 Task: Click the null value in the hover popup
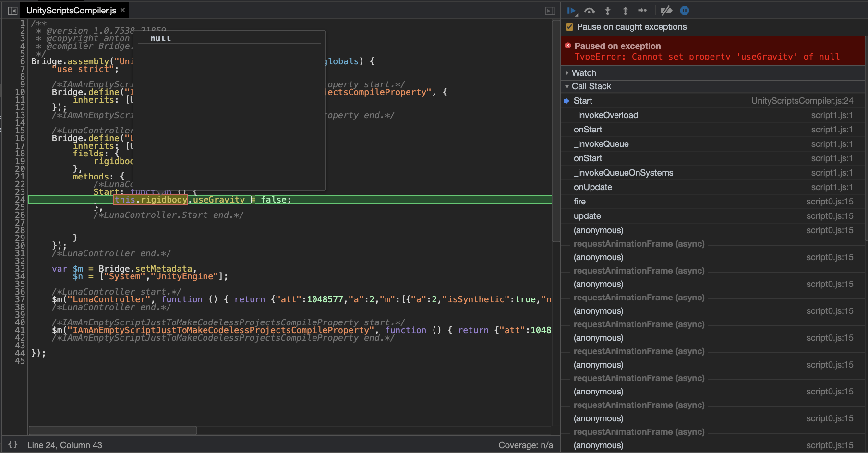click(160, 38)
